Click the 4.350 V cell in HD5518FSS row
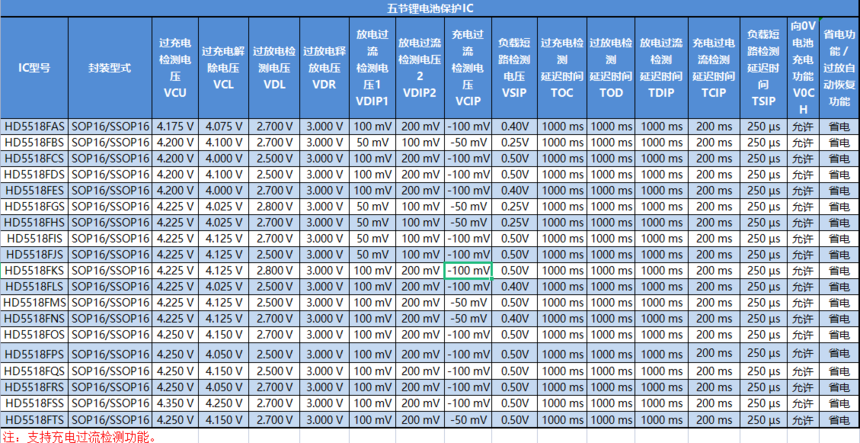This screenshot has width=860, height=443. 176,403
